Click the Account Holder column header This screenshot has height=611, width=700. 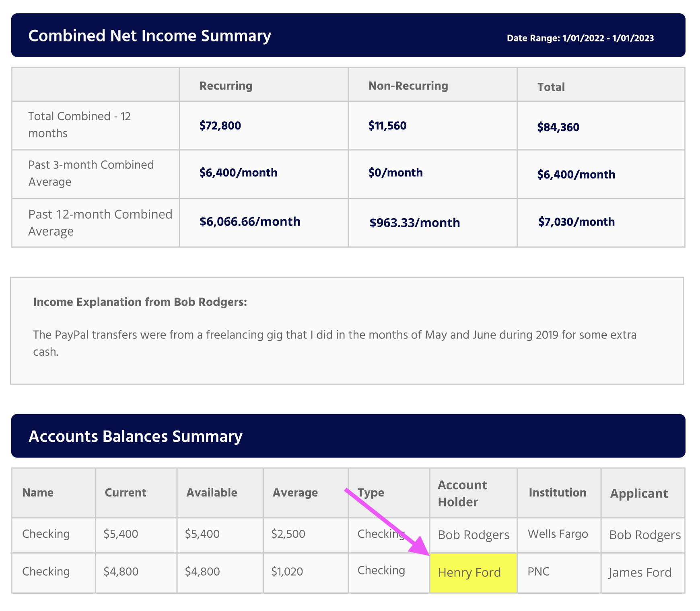tap(462, 493)
